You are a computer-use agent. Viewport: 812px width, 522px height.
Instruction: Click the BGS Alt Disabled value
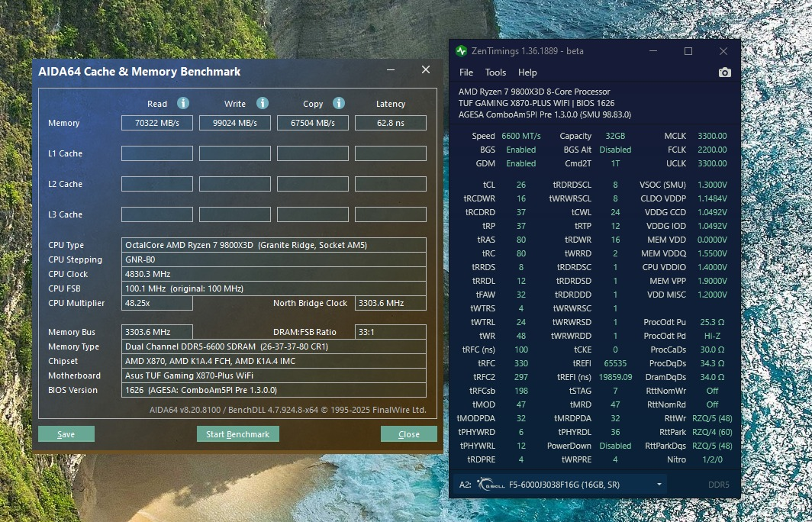coord(615,150)
